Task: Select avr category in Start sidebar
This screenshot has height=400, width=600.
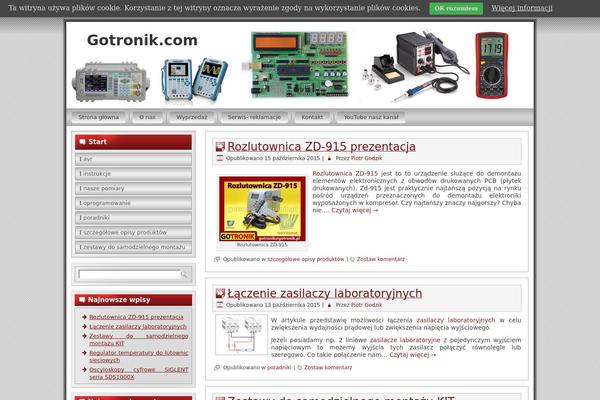Action: click(x=133, y=159)
